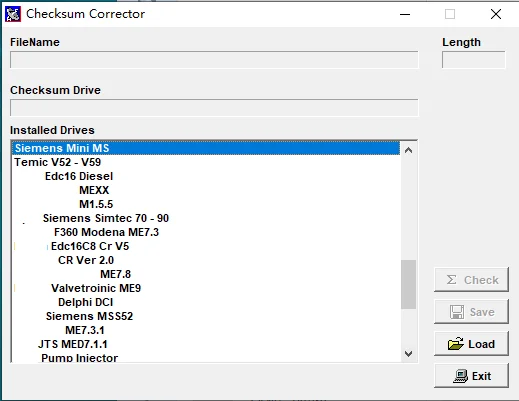
Task: Select Siemens Simtec 70 - 90
Action: coord(106,218)
